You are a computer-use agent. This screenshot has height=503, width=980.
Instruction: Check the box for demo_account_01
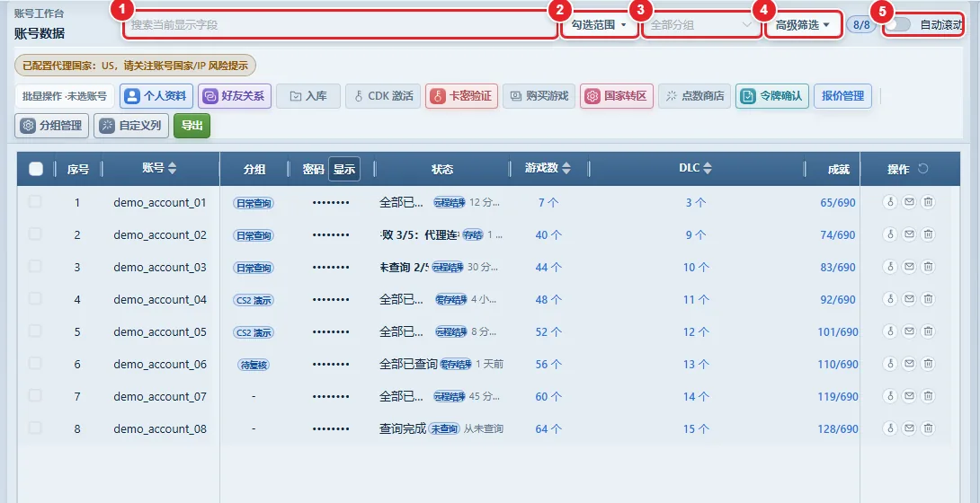[x=35, y=201]
